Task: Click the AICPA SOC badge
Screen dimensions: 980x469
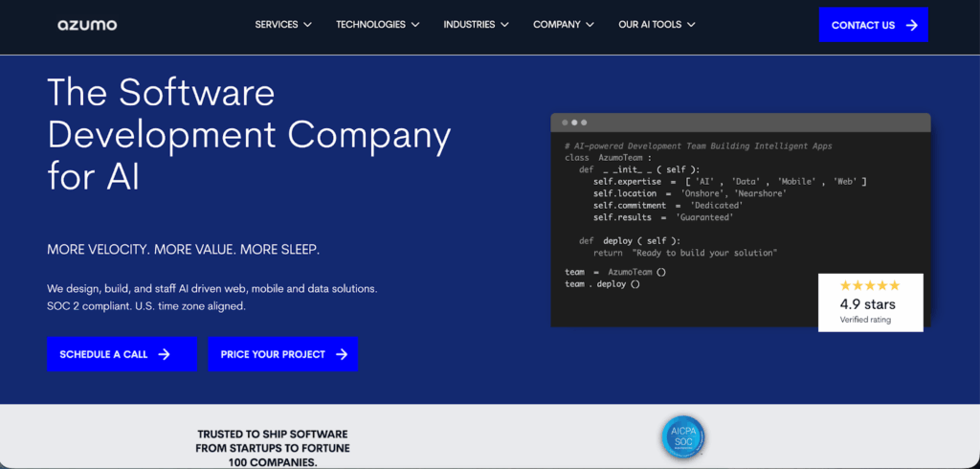Action: tap(683, 437)
